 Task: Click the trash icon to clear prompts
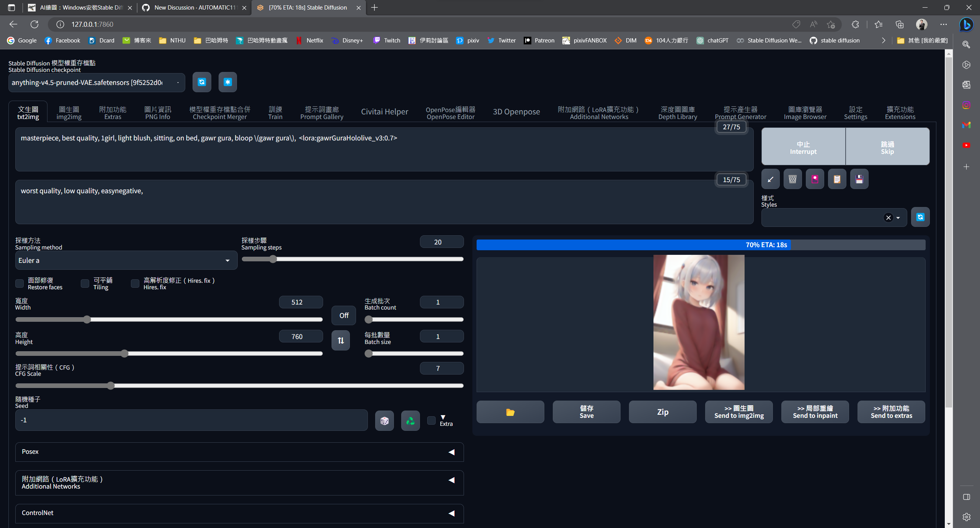[x=792, y=179]
